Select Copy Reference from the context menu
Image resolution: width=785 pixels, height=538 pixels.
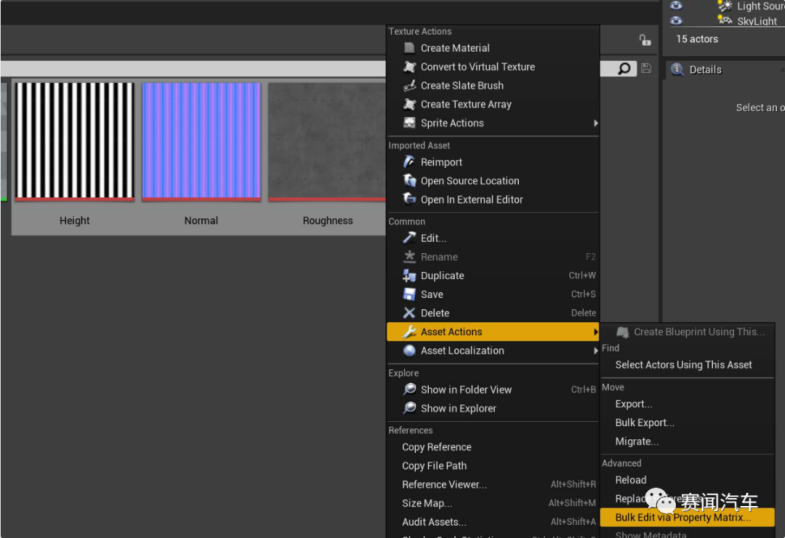tap(436, 447)
